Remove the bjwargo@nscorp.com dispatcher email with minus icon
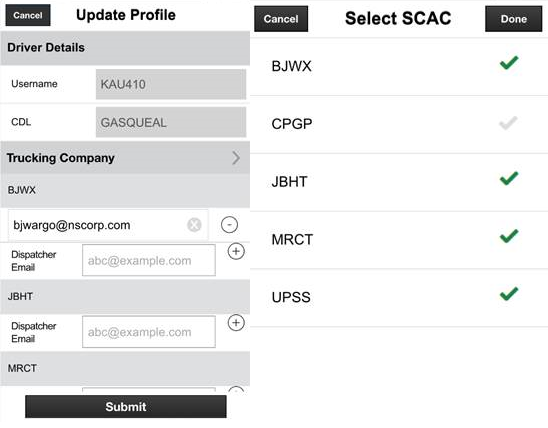548x428 pixels. tap(229, 225)
